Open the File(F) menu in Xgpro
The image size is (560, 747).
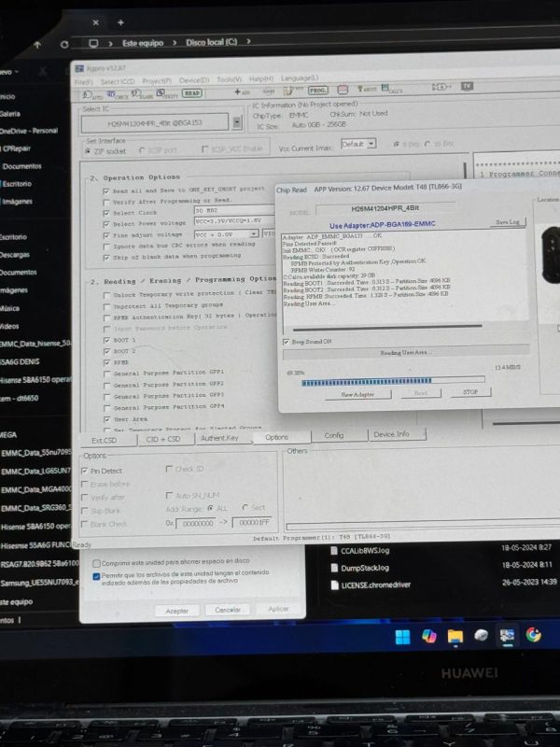click(83, 82)
